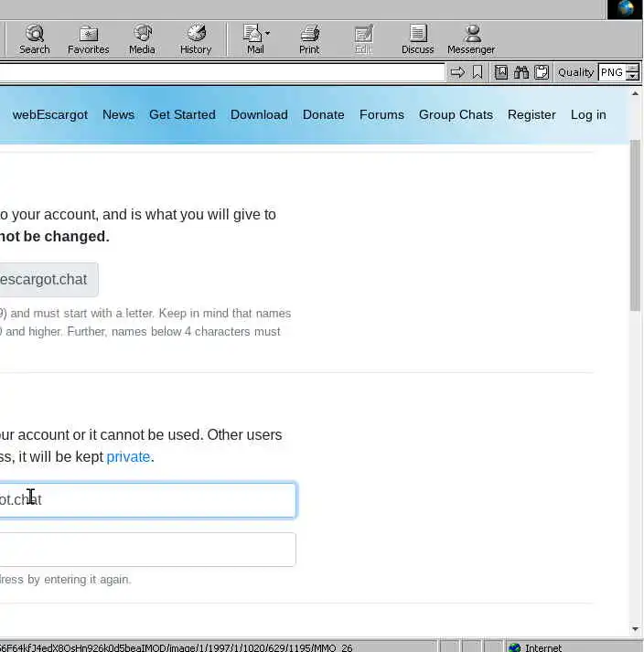
Task: Focus the email field ending 'ot.chat'
Action: [147, 500]
